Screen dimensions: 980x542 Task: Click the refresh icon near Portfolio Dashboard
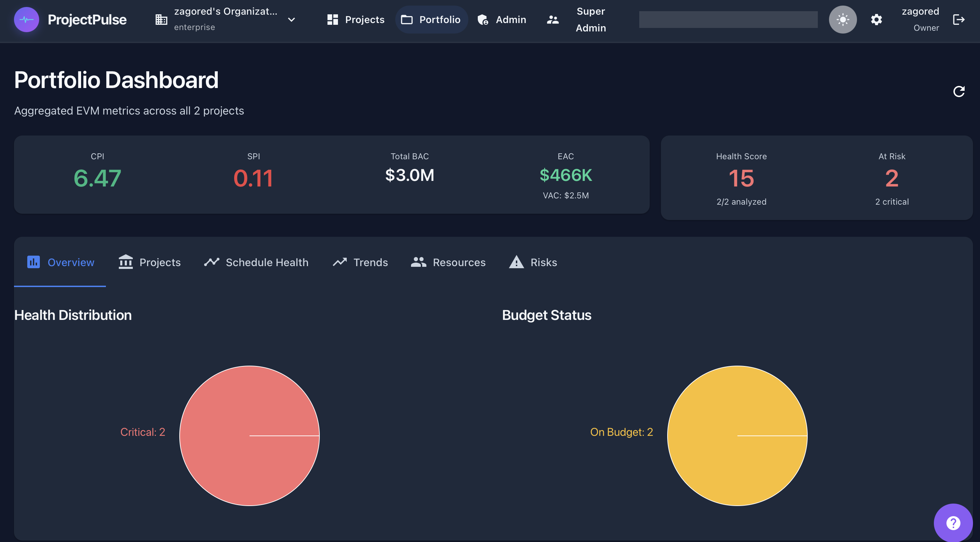(x=959, y=91)
